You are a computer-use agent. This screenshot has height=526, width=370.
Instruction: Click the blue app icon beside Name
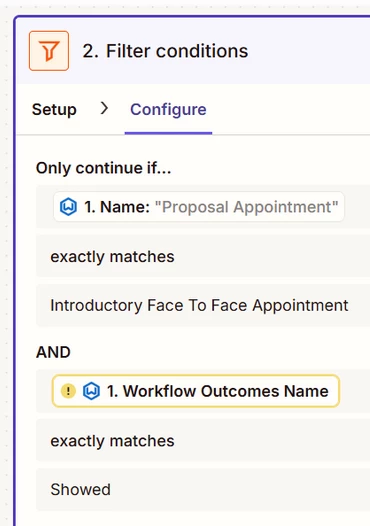coord(68,207)
